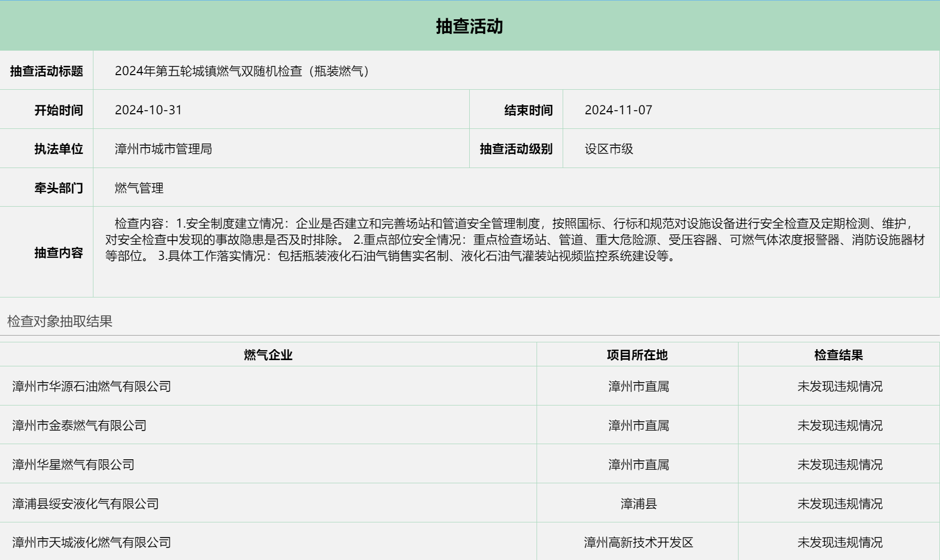Select company 漳州华星燃气有限公司
Screen dimensions: 940x560
[x=74, y=465]
